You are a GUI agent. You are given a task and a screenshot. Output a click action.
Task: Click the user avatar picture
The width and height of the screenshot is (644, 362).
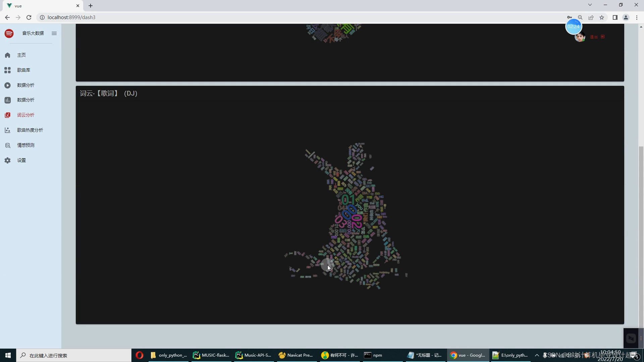[x=580, y=37]
